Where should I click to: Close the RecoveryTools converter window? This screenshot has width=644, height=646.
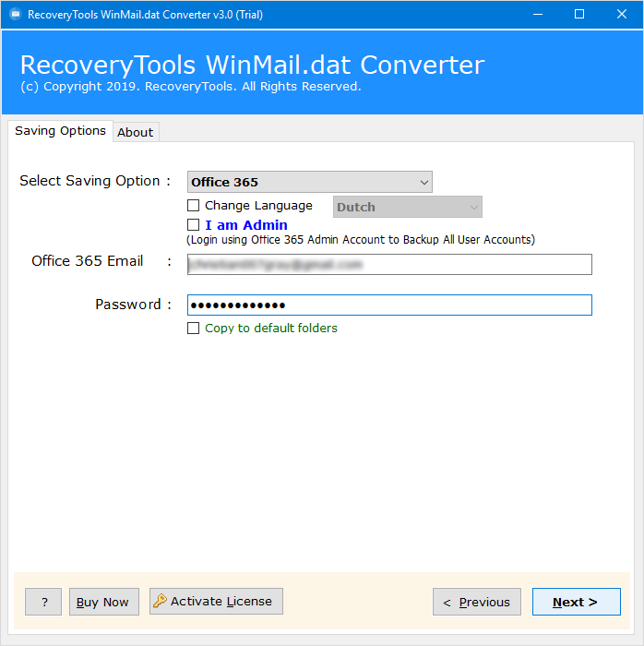622,15
